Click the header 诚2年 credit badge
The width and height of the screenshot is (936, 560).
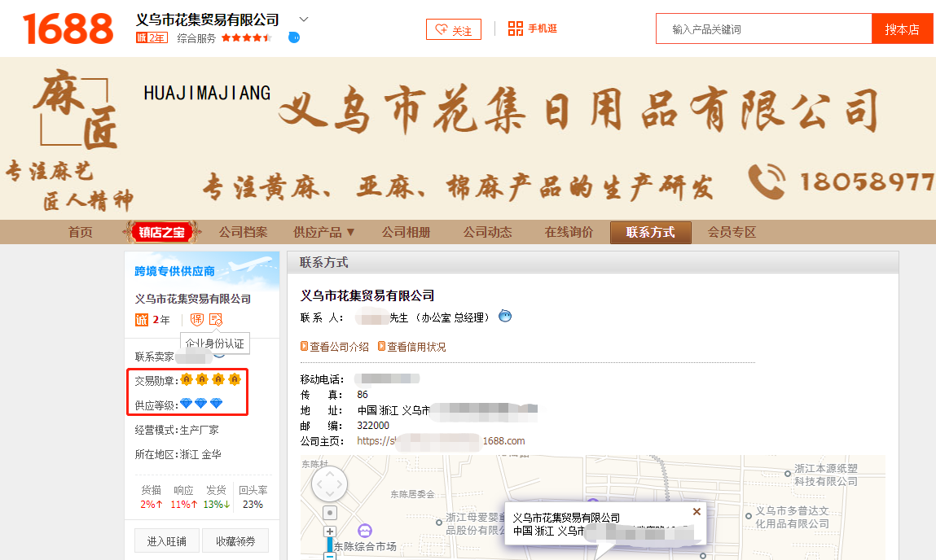pos(152,37)
